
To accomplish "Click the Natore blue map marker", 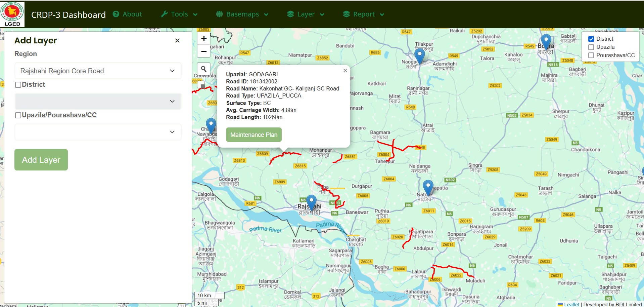I will click(428, 187).
